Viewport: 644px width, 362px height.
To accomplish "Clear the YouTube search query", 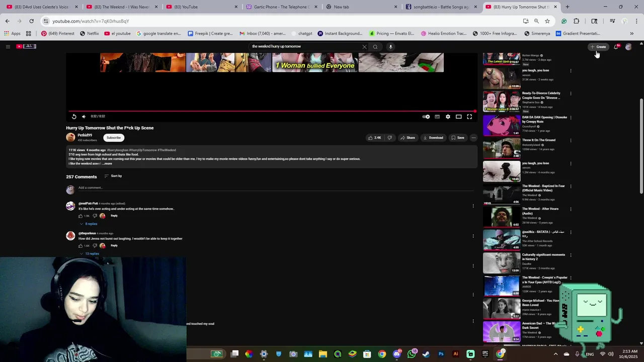I will pos(364,47).
